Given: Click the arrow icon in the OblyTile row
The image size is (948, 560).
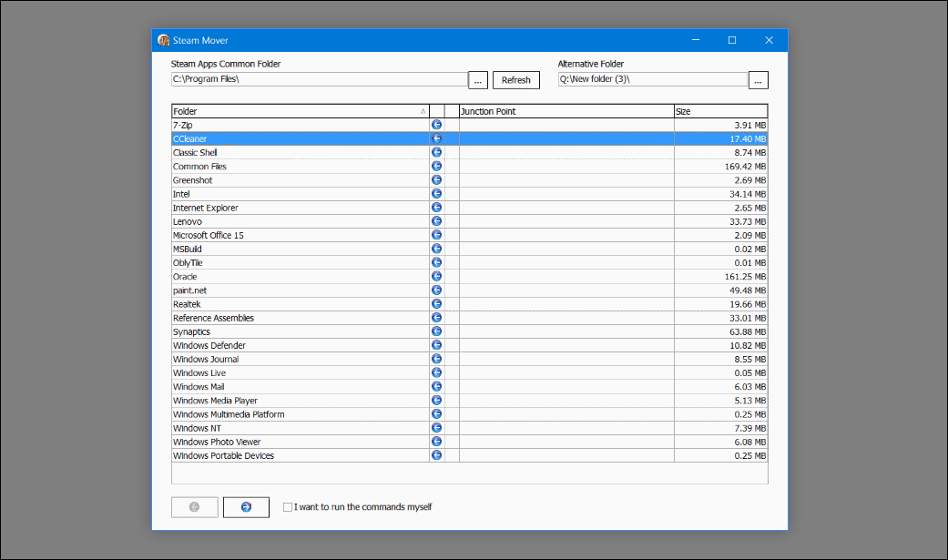Looking at the screenshot, I should (x=436, y=262).
